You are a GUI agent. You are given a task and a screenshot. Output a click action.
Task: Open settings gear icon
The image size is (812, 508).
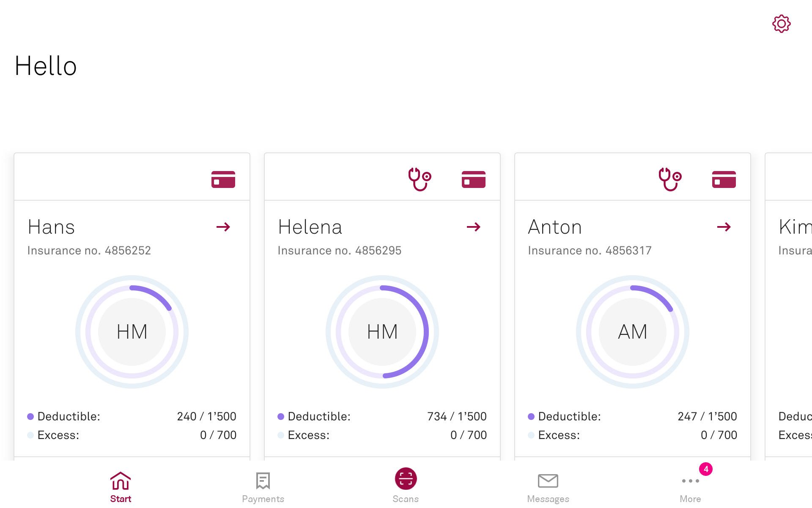coord(781,24)
